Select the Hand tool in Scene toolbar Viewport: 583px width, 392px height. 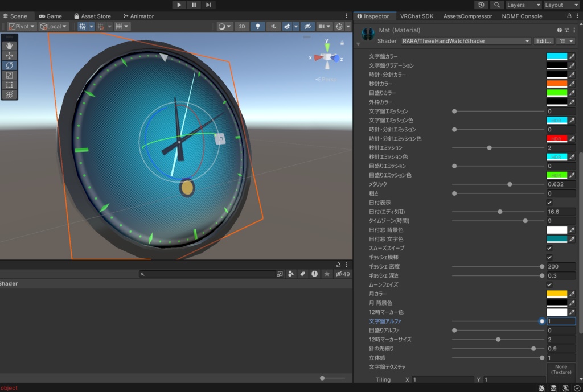[9, 46]
